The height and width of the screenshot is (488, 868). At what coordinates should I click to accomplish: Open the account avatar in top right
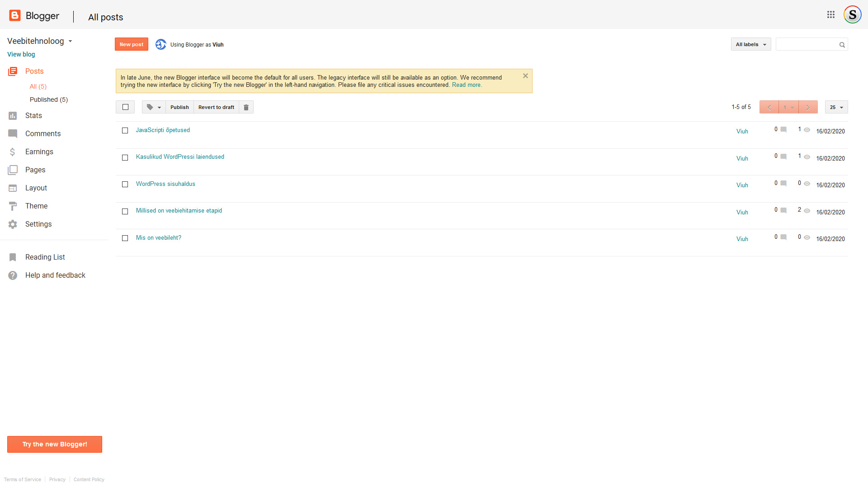pos(852,14)
